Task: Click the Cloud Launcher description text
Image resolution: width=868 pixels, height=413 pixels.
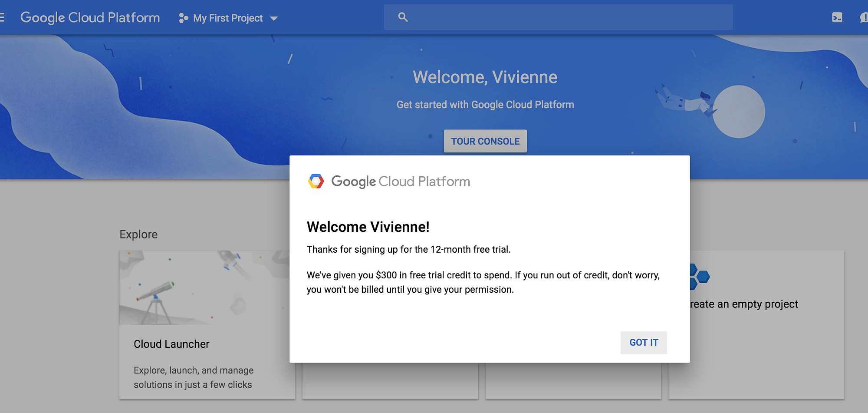Action: click(194, 377)
